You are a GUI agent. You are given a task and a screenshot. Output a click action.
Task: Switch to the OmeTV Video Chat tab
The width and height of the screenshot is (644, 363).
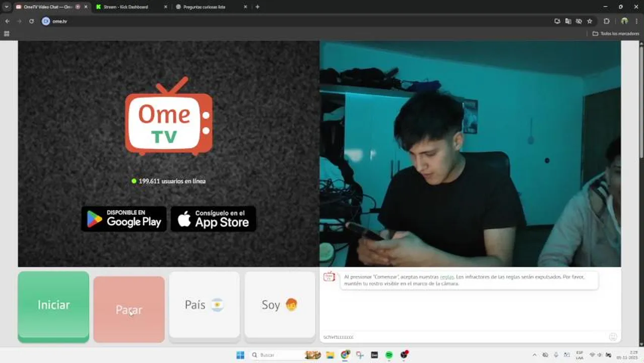tap(48, 7)
